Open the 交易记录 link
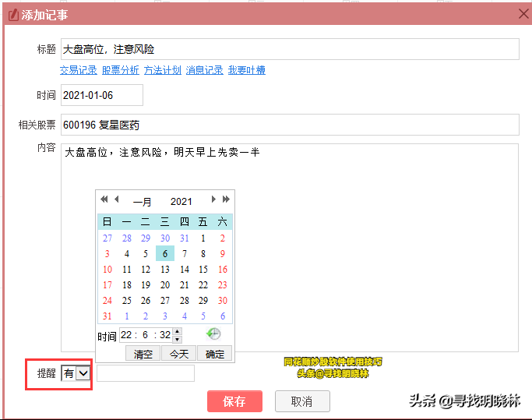The image size is (532, 420). [79, 70]
